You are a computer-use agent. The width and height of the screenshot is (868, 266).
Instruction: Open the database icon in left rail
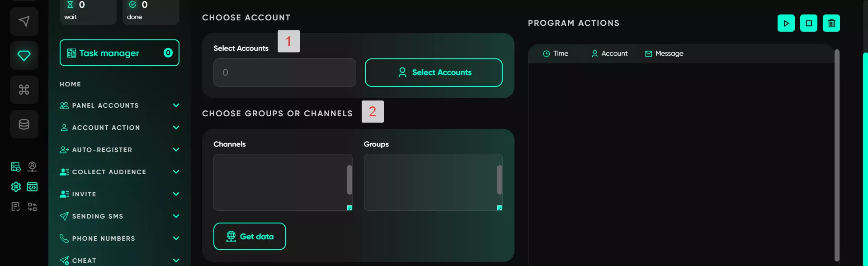[24, 124]
